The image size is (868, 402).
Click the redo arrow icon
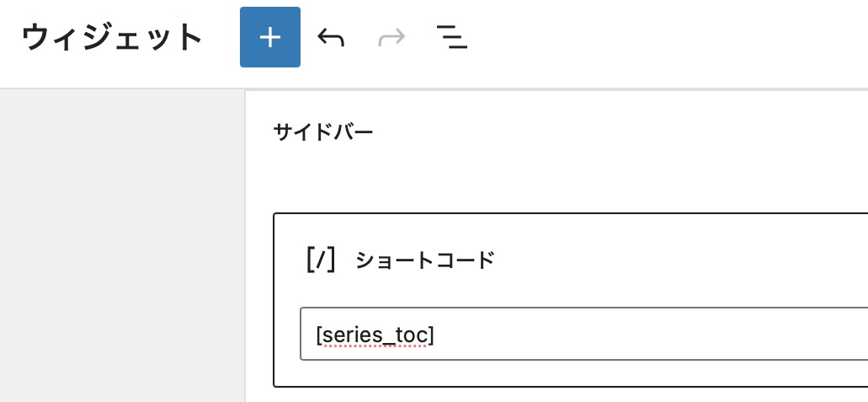tap(391, 37)
